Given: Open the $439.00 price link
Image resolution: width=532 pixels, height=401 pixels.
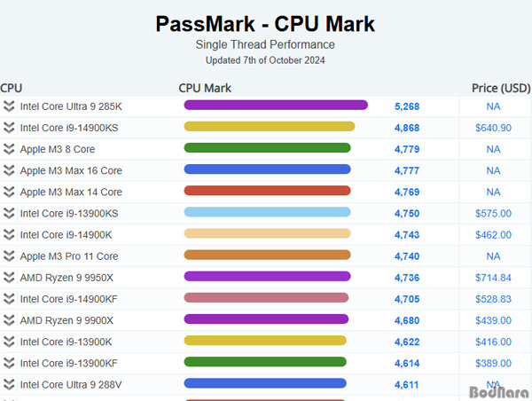Looking at the screenshot, I should [x=493, y=320].
